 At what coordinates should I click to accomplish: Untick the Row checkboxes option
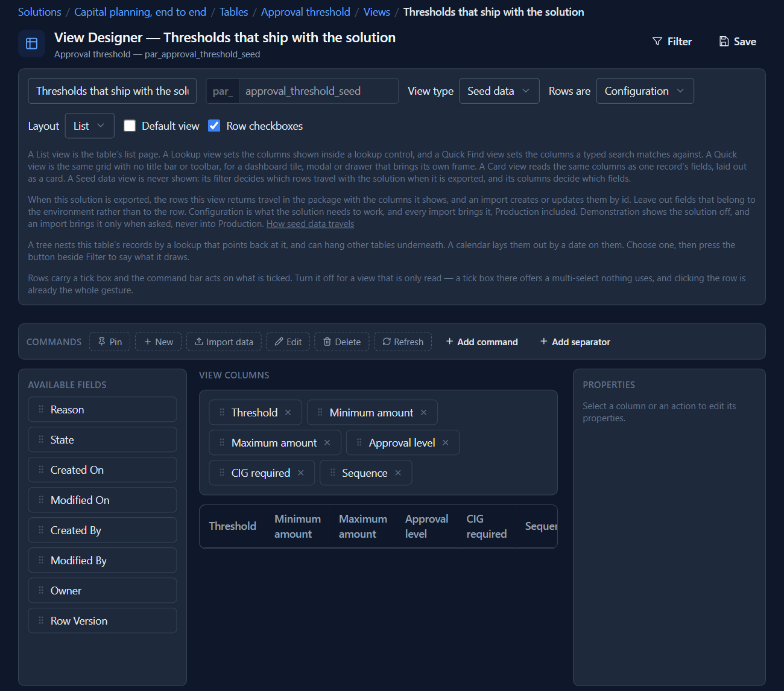[x=214, y=126]
